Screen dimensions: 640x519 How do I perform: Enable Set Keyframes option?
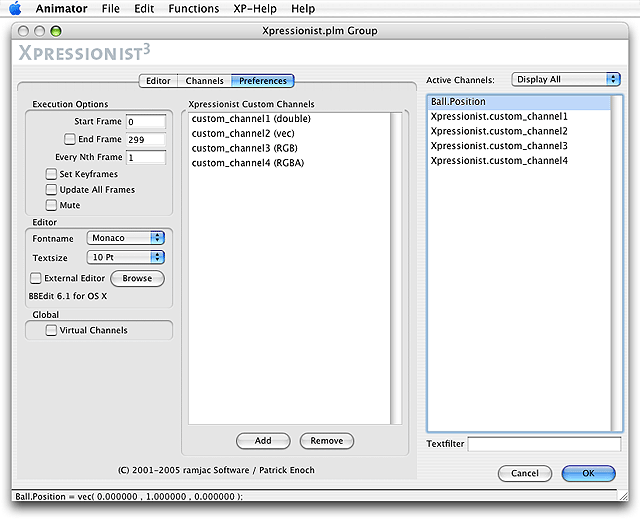click(x=51, y=174)
